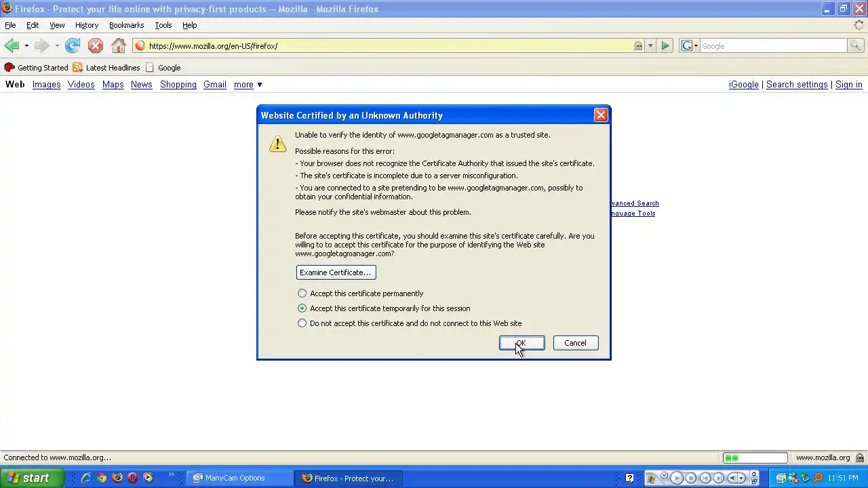Click the Firefox throbber activity icon

pos(859,25)
